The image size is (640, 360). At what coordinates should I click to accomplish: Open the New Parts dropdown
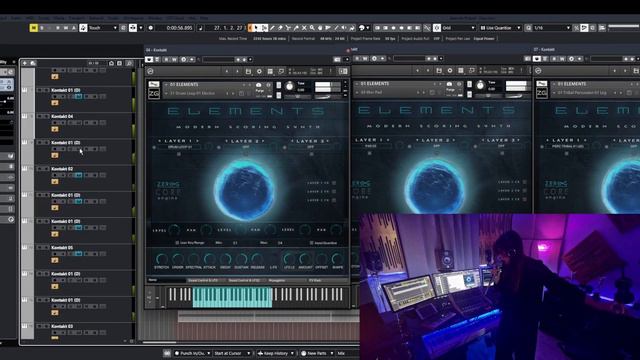(x=317, y=353)
